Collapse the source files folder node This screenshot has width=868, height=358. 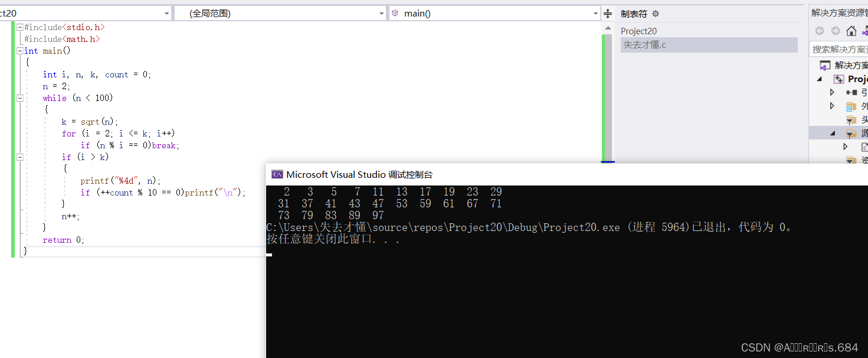click(x=833, y=134)
